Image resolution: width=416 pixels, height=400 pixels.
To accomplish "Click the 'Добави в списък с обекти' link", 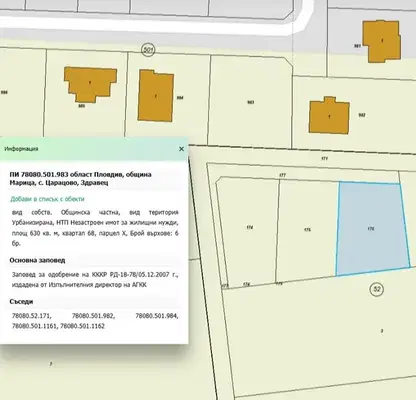I will point(47,199).
